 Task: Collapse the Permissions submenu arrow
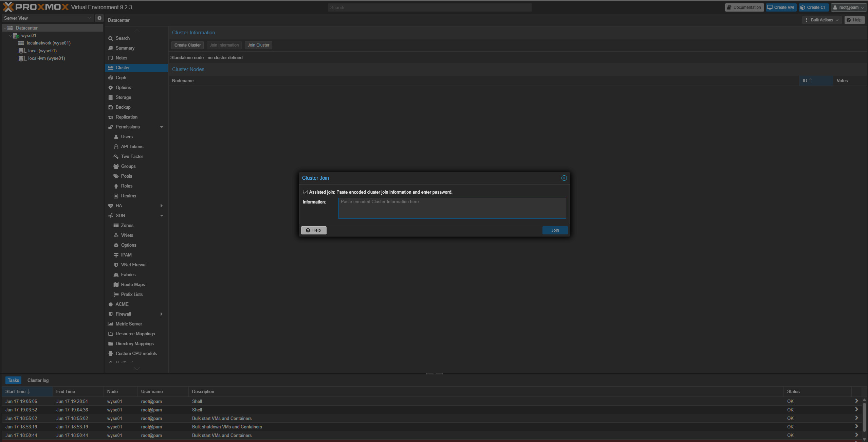coord(162,127)
